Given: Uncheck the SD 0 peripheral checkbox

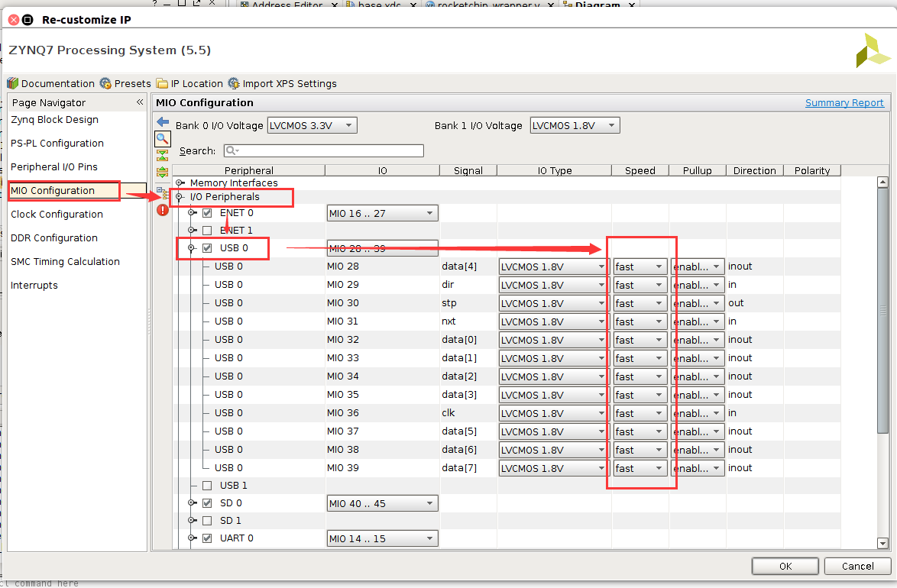Looking at the screenshot, I should 207,503.
